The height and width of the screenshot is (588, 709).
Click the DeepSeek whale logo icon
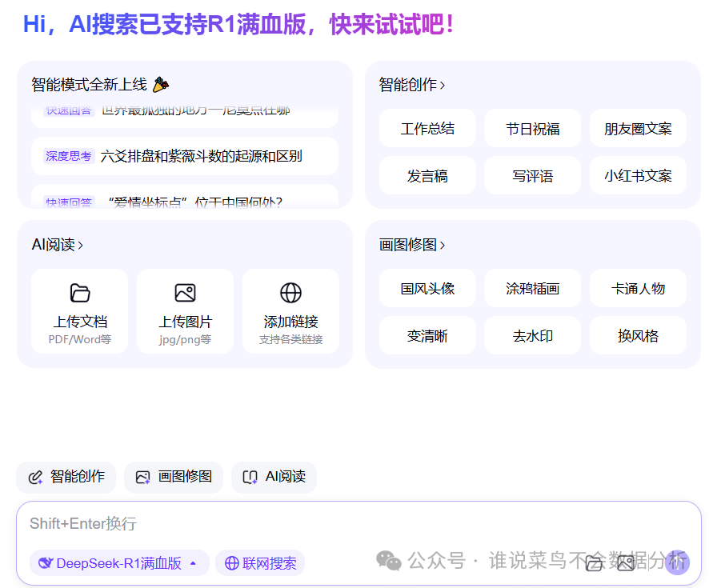tap(46, 563)
